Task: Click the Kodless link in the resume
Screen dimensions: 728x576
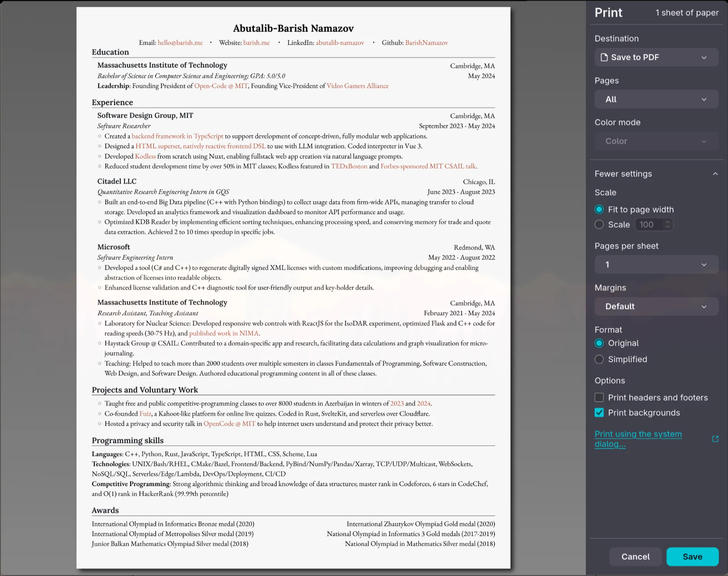Action: tap(146, 156)
